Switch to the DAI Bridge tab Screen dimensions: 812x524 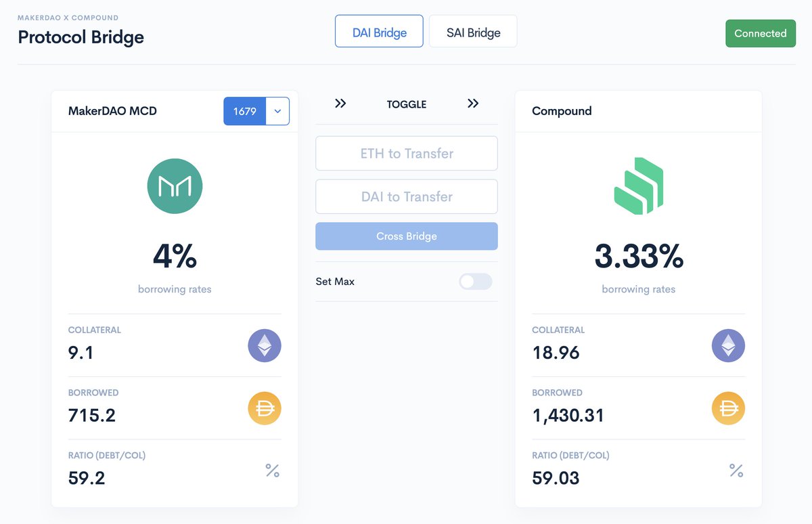click(x=379, y=32)
